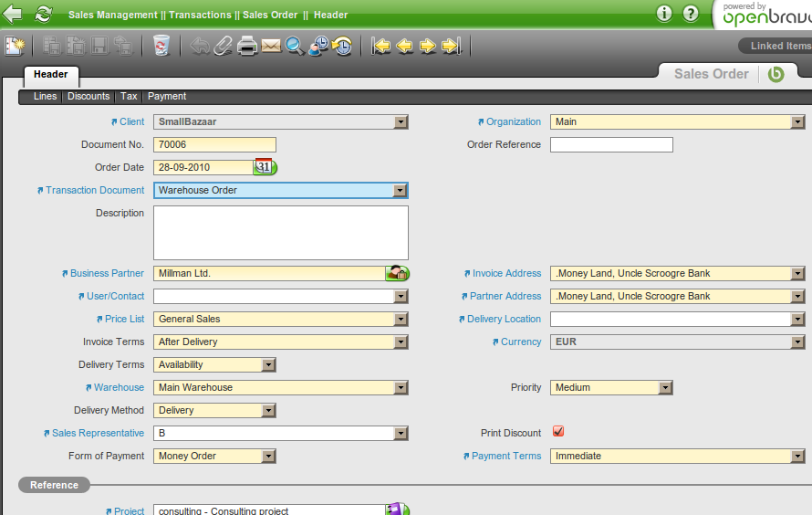The height and width of the screenshot is (515, 812).
Task: Click the printer icon to print
Action: pyautogui.click(x=247, y=46)
